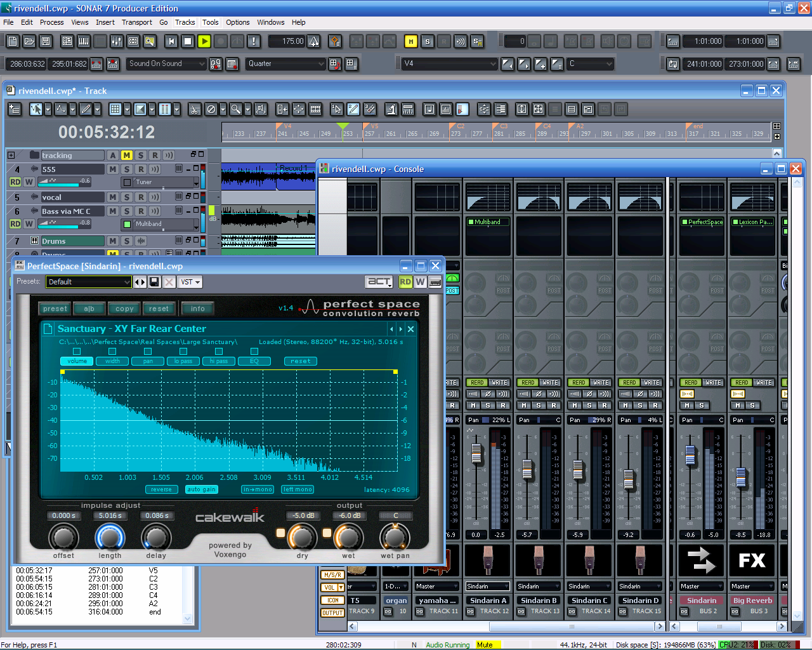
Task: Open the Console view mixer icon
Action: [x=117, y=41]
